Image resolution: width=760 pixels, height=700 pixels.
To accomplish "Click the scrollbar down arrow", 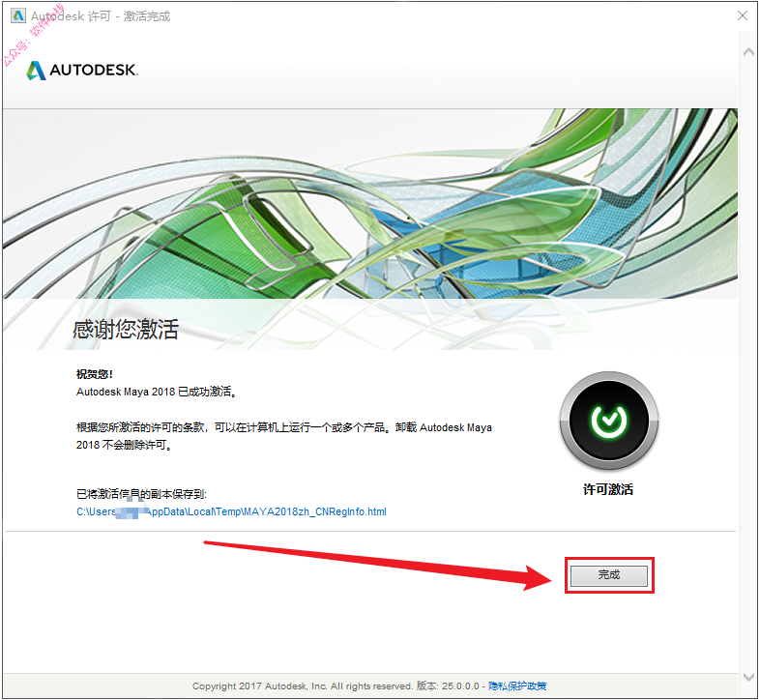I will pos(748,676).
